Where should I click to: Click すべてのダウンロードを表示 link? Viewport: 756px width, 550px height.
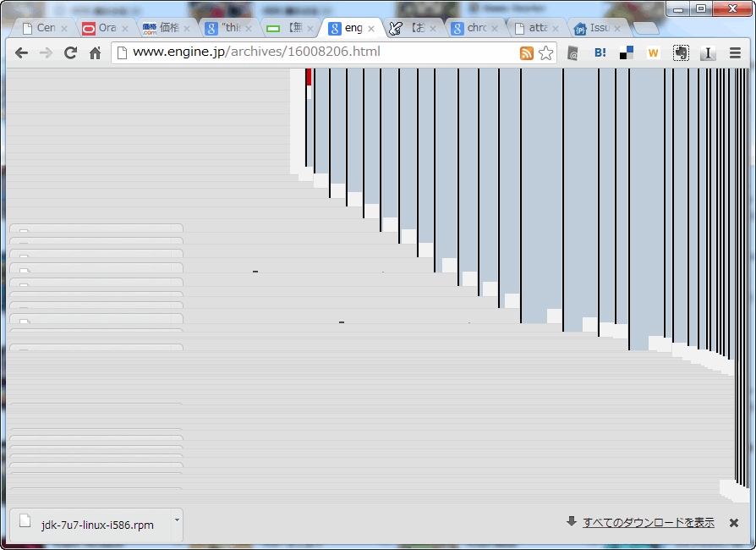point(649,523)
